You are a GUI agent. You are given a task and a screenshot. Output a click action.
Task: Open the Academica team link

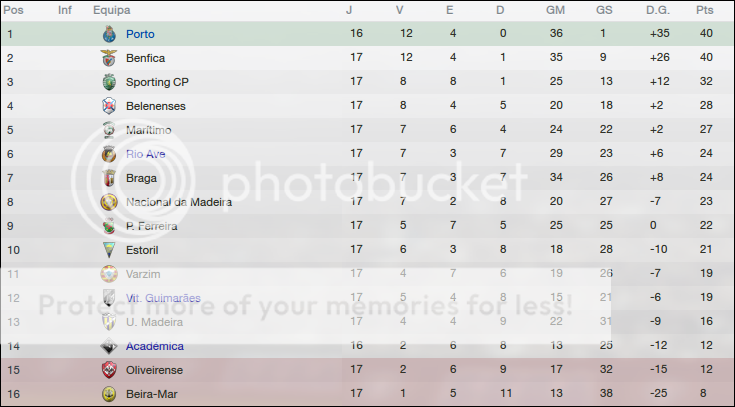[x=155, y=346]
